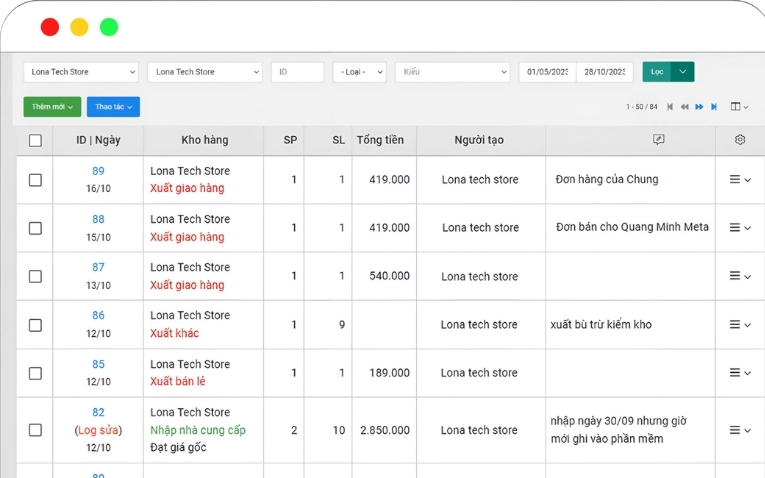This screenshot has width=765, height=478.
Task: Click the note column header icon
Action: tap(658, 140)
